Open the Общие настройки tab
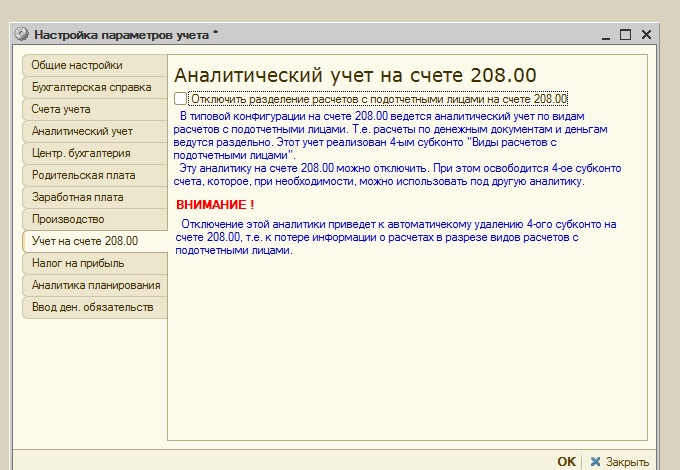Image resolution: width=680 pixels, height=470 pixels. point(95,65)
